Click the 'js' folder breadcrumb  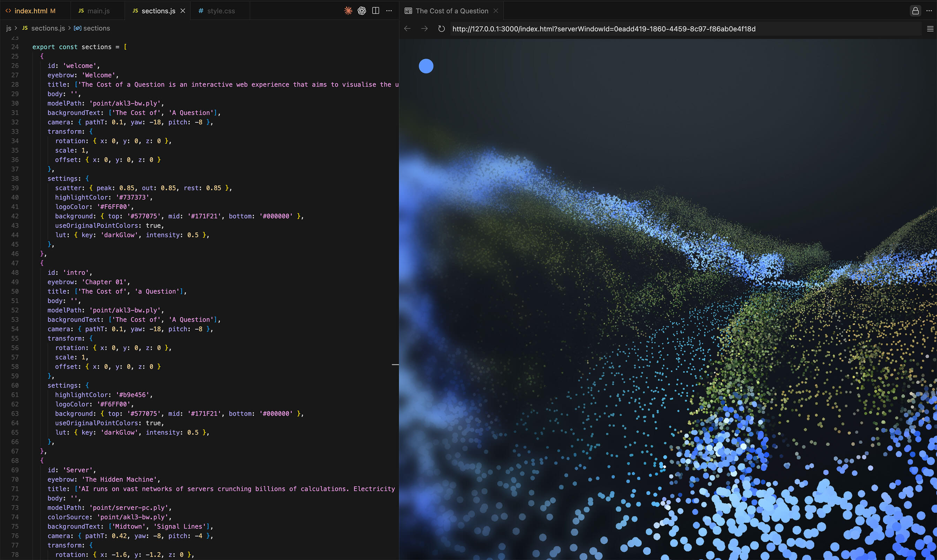click(x=9, y=28)
